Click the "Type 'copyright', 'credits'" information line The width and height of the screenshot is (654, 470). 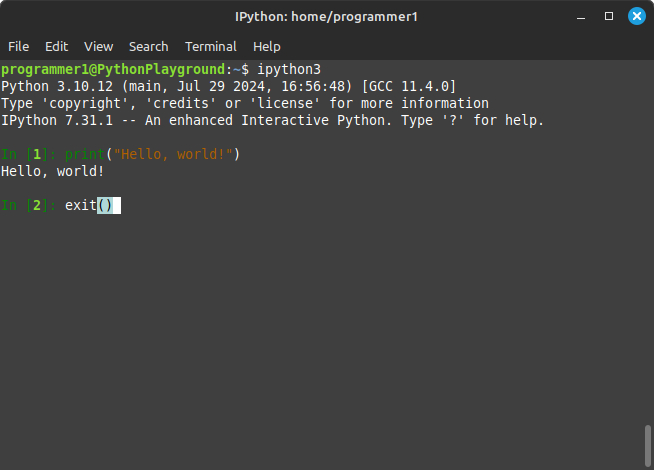click(245, 103)
